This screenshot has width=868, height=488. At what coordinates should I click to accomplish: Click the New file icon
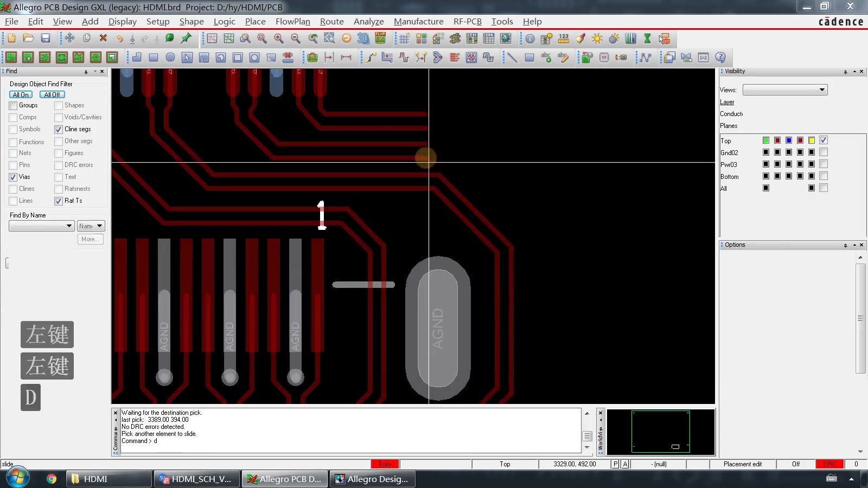pyautogui.click(x=11, y=38)
